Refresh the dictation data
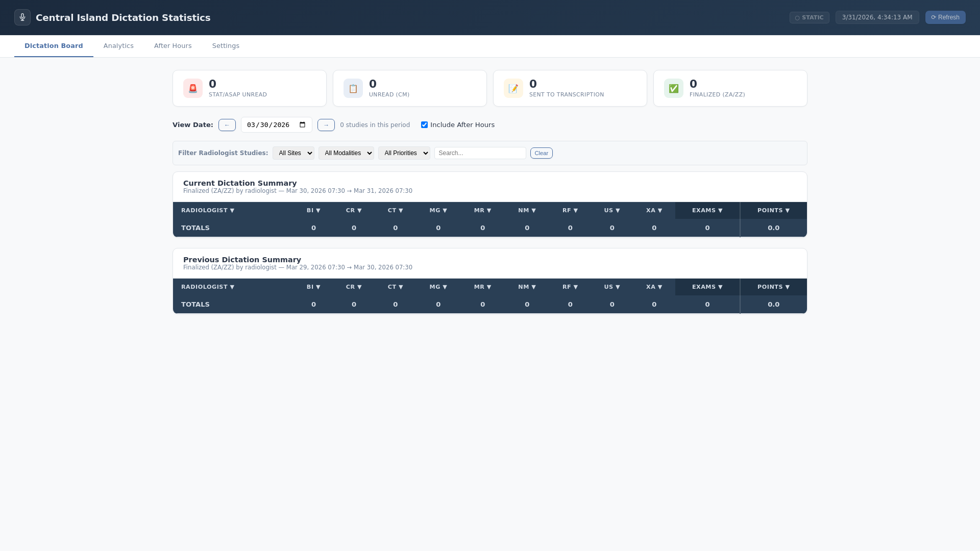The width and height of the screenshot is (980, 551). (x=945, y=17)
